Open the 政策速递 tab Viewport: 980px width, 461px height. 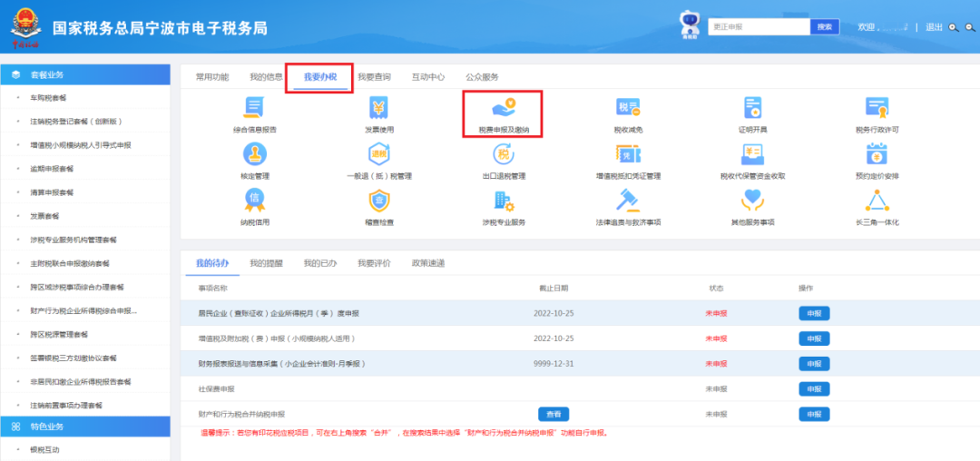coord(428,263)
